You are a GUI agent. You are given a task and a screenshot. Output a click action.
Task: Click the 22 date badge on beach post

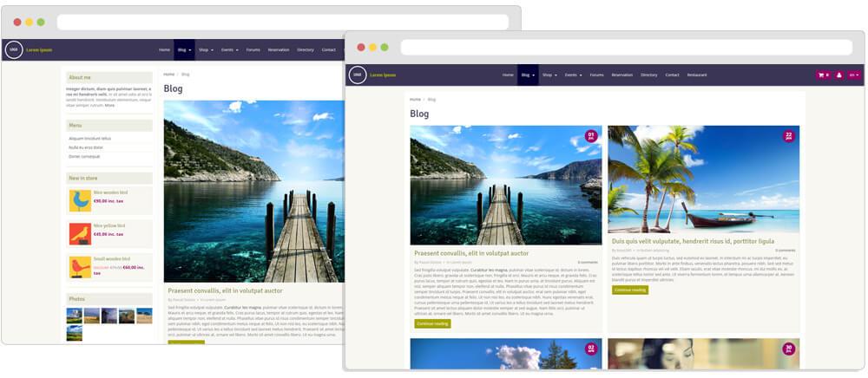point(788,135)
